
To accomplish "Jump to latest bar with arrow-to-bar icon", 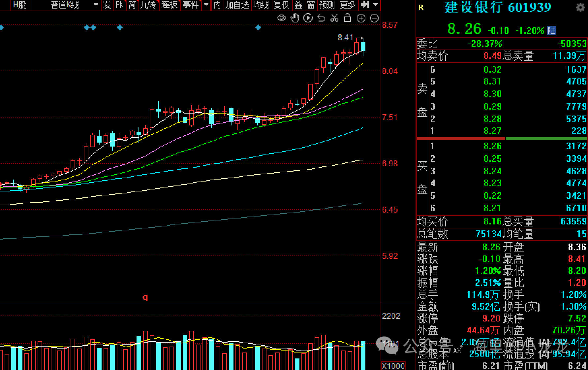I will pyautogui.click(x=365, y=5).
